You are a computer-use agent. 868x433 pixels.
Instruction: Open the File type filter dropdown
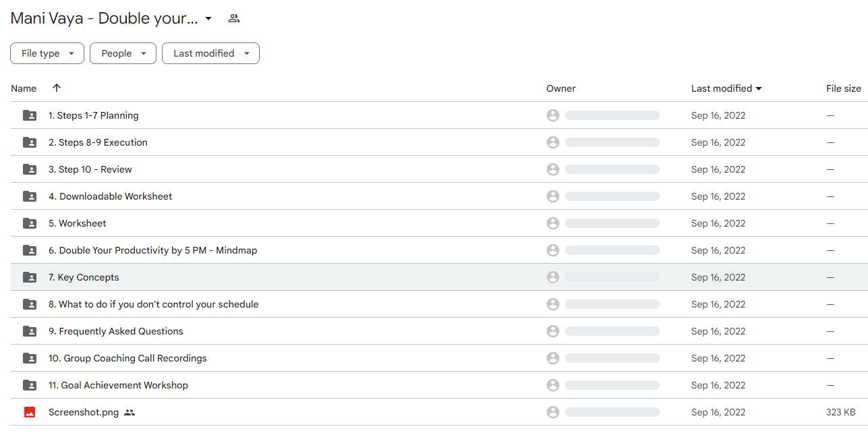47,53
